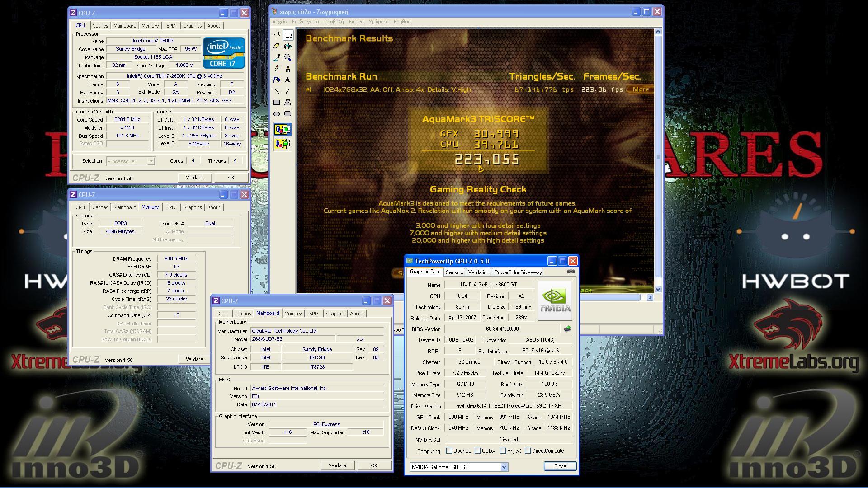Enable the DirectCompute checkbox
868x488 pixels.
(528, 451)
